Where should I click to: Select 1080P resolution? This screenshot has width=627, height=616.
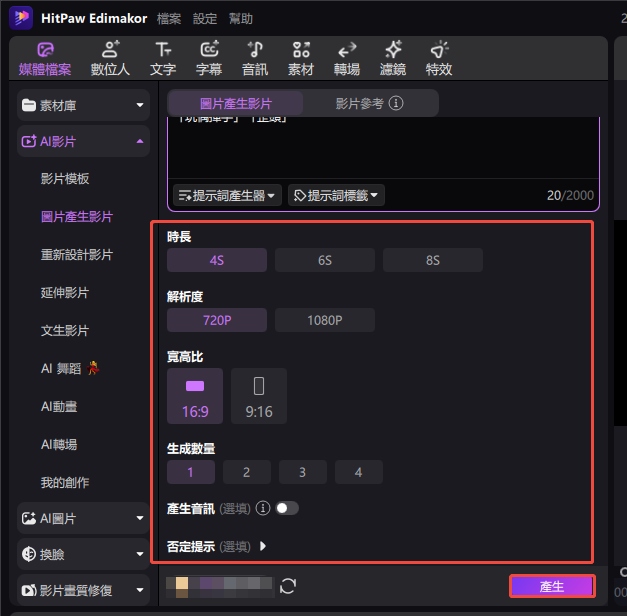[325, 320]
